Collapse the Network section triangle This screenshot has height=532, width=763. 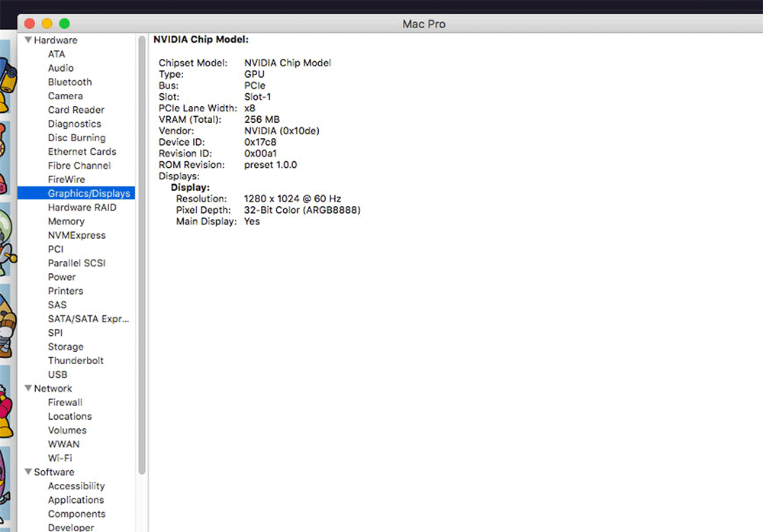pyautogui.click(x=28, y=389)
